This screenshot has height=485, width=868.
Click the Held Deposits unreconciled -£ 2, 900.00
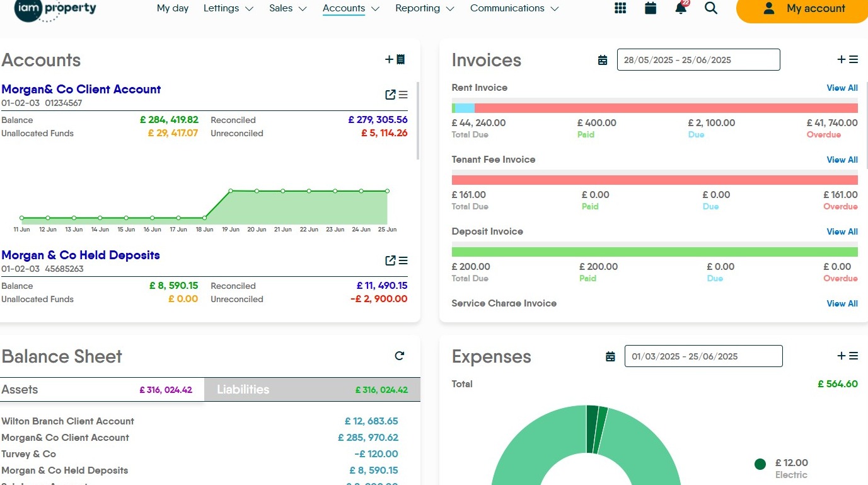pyautogui.click(x=379, y=299)
